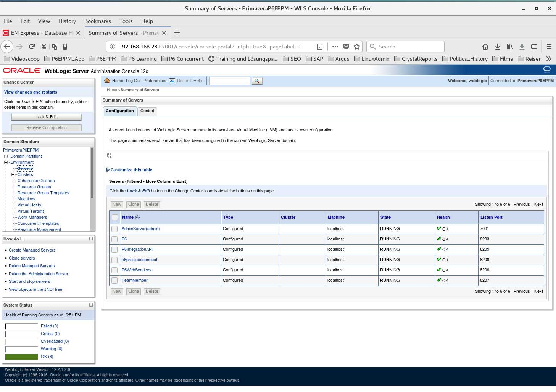556x392 pixels.
Task: Click the console search magnifier icon
Action: [x=257, y=81]
